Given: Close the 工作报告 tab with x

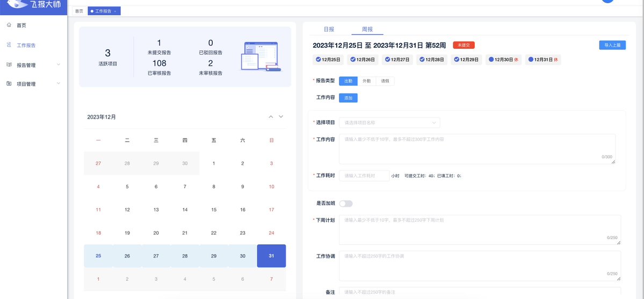Looking at the screenshot, I should (x=115, y=11).
